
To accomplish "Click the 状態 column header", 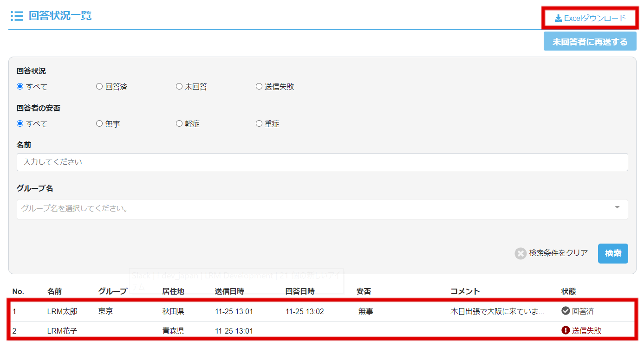I will (569, 291).
